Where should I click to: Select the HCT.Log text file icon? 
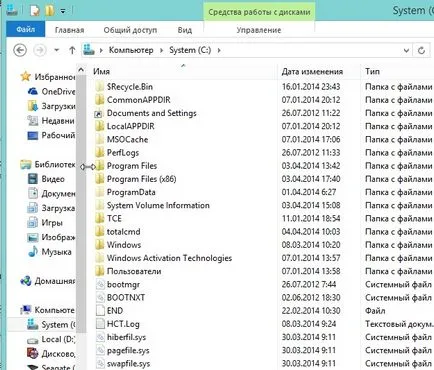pyautogui.click(x=100, y=324)
